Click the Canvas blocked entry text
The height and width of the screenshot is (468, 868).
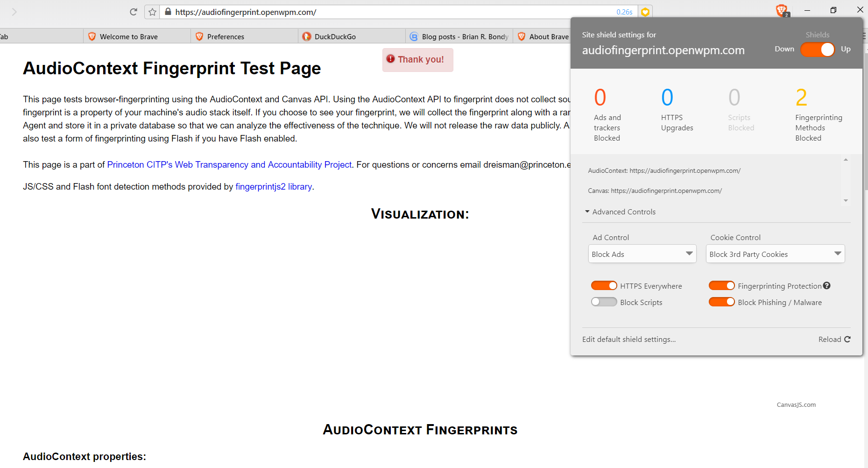(x=655, y=191)
